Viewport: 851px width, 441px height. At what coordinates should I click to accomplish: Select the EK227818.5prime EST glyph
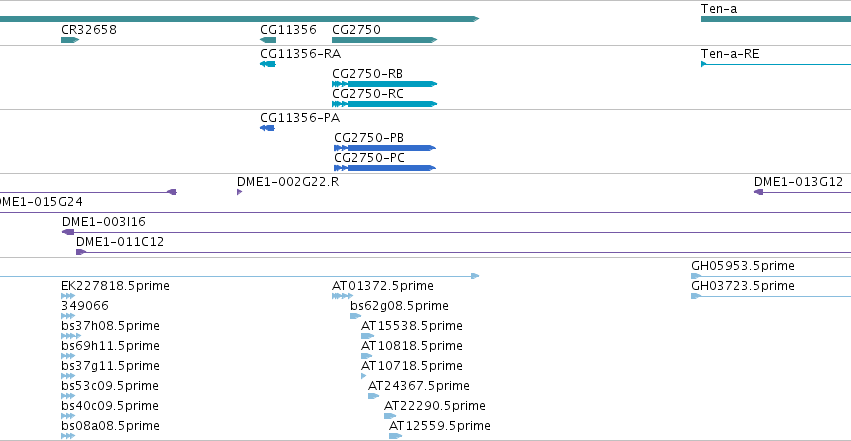[68, 296]
